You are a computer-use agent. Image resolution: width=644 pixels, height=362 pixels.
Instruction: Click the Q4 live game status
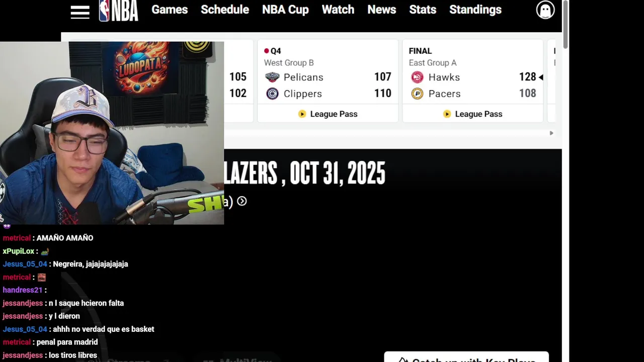[272, 51]
